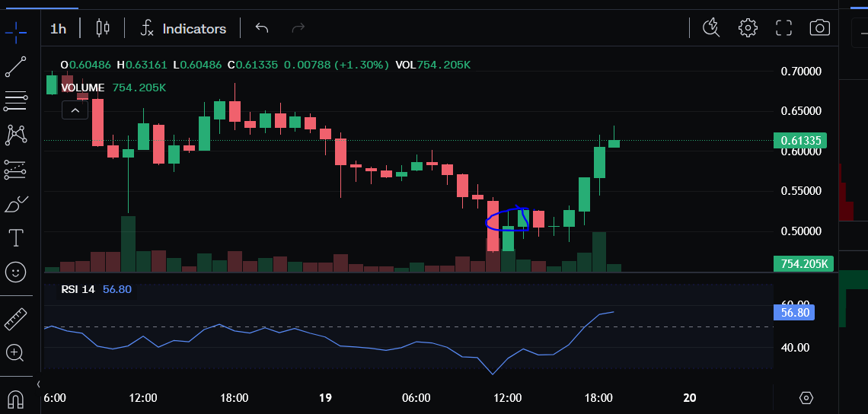
Task: Click the 0.61335 current price label
Action: tap(800, 141)
